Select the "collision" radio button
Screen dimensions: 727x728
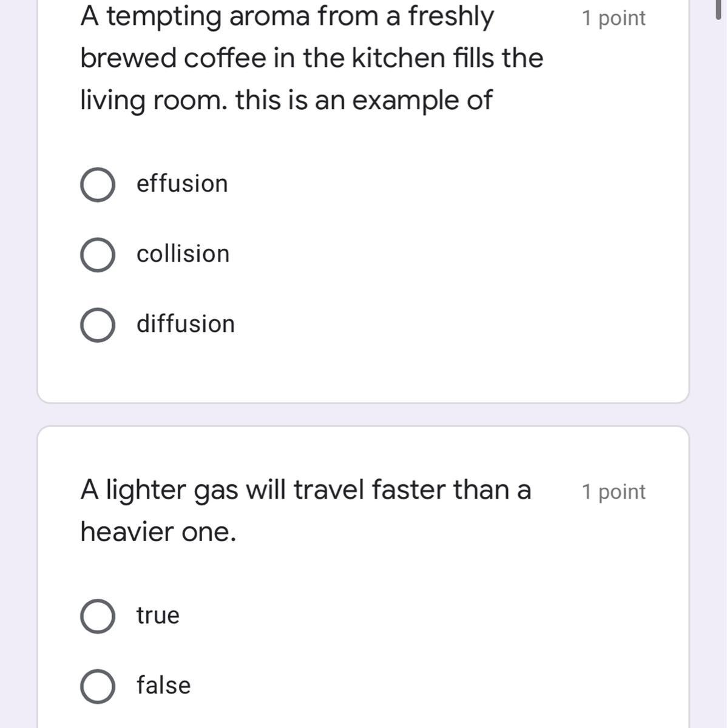98,255
